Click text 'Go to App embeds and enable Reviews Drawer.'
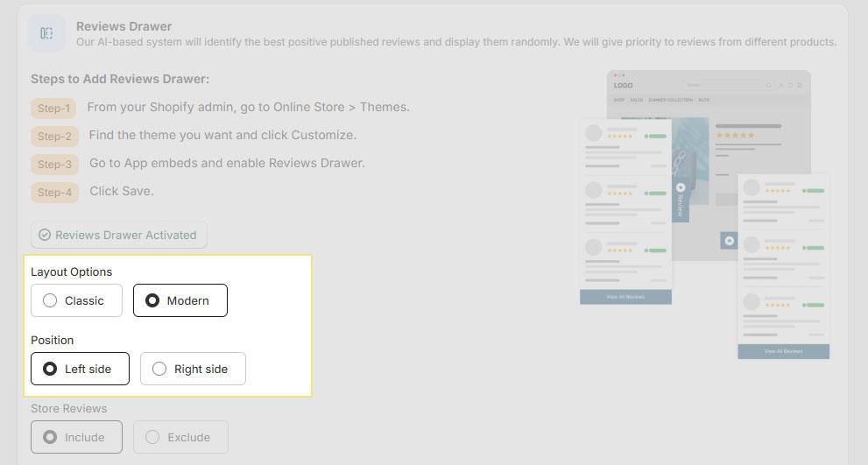 coord(227,163)
